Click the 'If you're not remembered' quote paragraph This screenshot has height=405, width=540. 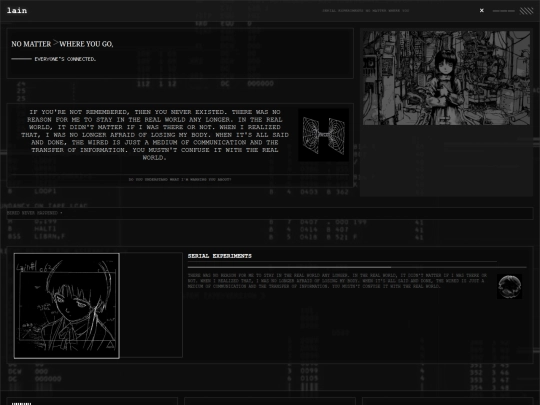[x=155, y=135]
